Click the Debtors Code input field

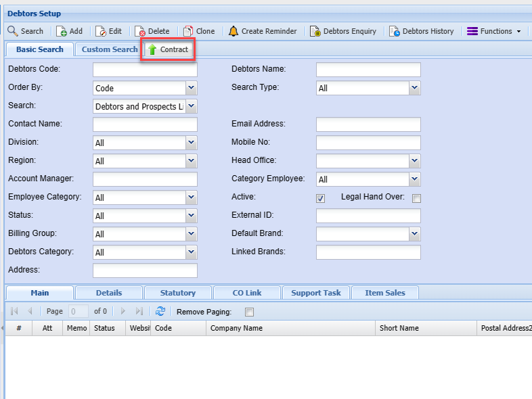click(x=145, y=70)
